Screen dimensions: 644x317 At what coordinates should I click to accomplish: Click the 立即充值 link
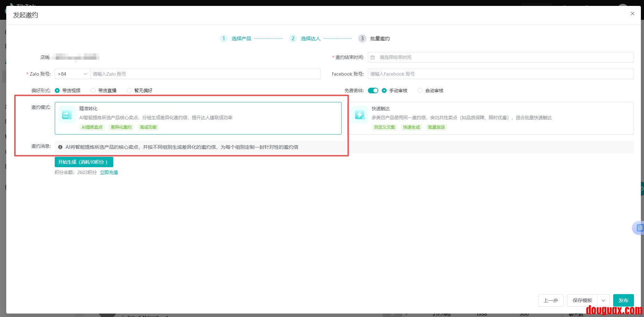(x=109, y=172)
